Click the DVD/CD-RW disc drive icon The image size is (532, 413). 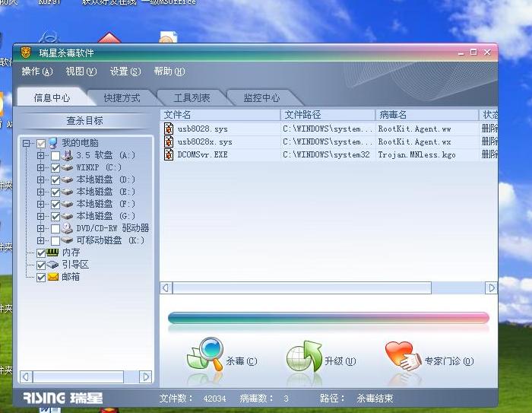(x=67, y=228)
